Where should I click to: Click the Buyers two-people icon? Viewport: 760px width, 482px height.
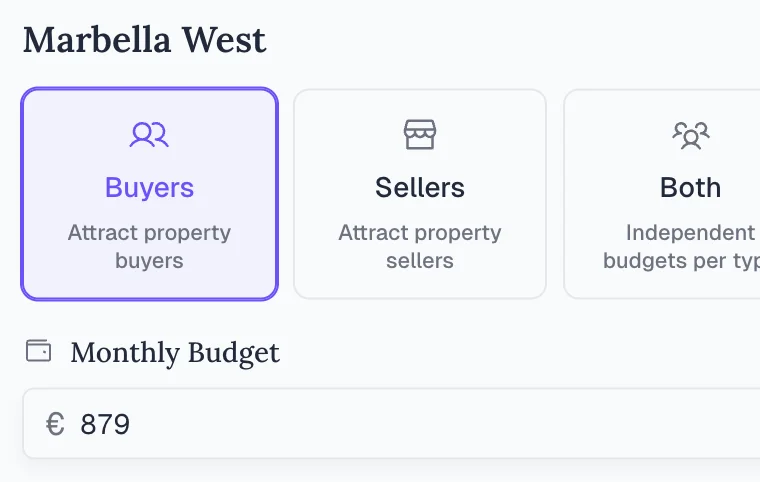[149, 134]
